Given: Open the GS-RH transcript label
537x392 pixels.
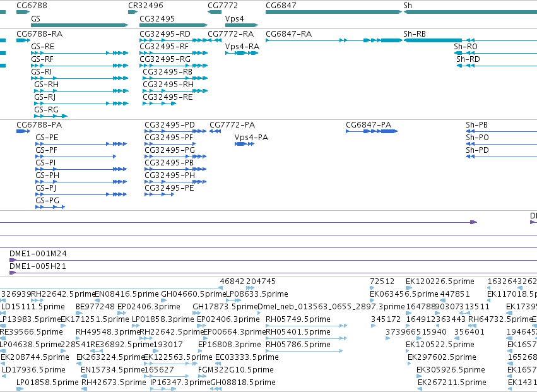Looking at the screenshot, I should [x=46, y=85].
